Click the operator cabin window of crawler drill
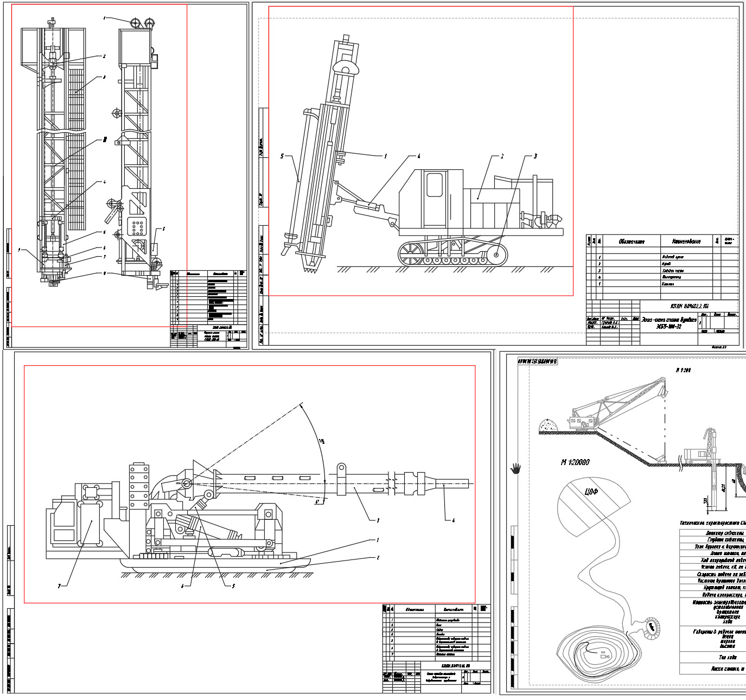The width and height of the screenshot is (746, 700). coord(435,184)
